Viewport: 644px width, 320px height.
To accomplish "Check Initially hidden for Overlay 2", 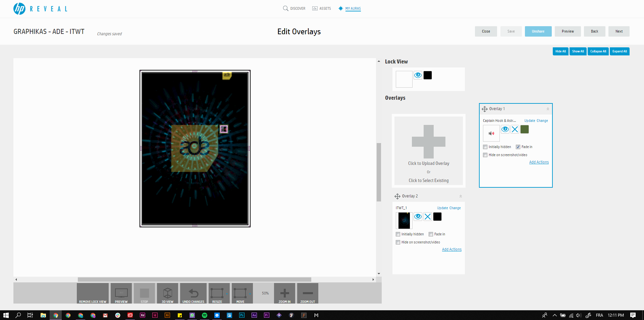I will point(398,234).
